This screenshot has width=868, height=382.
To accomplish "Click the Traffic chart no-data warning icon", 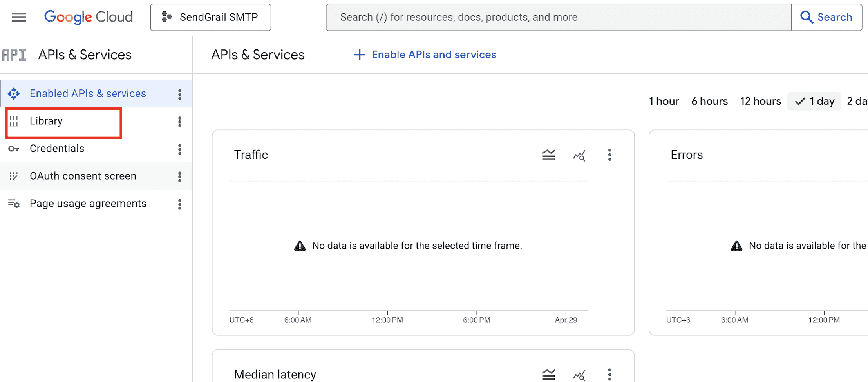I will pos(300,246).
